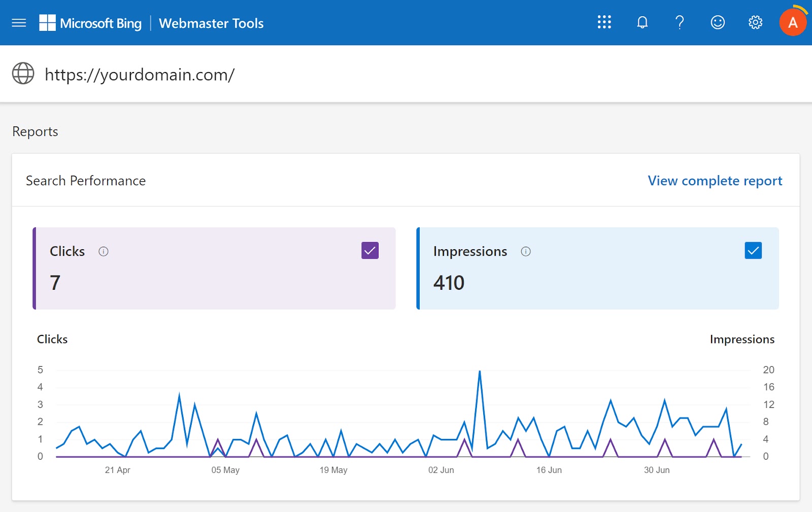The image size is (812, 512).
Task: Click the Microsoft Bing logo
Action: [x=91, y=23]
